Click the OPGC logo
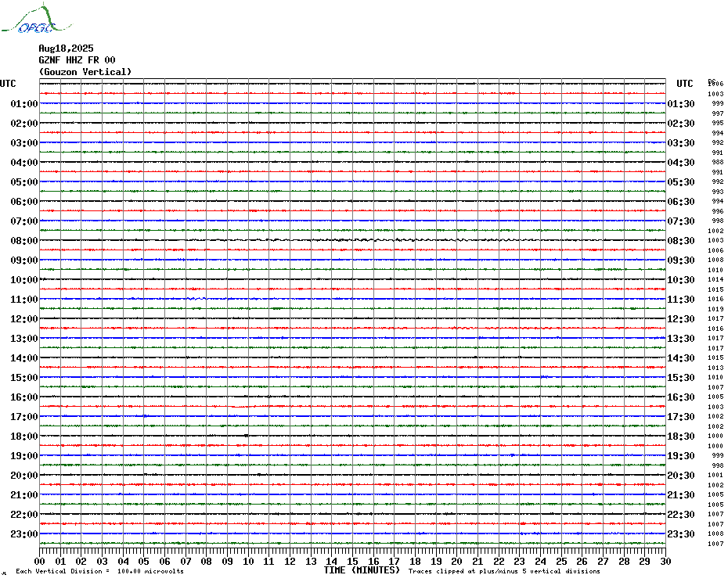Viewport: 728px width, 582px height. click(x=37, y=19)
